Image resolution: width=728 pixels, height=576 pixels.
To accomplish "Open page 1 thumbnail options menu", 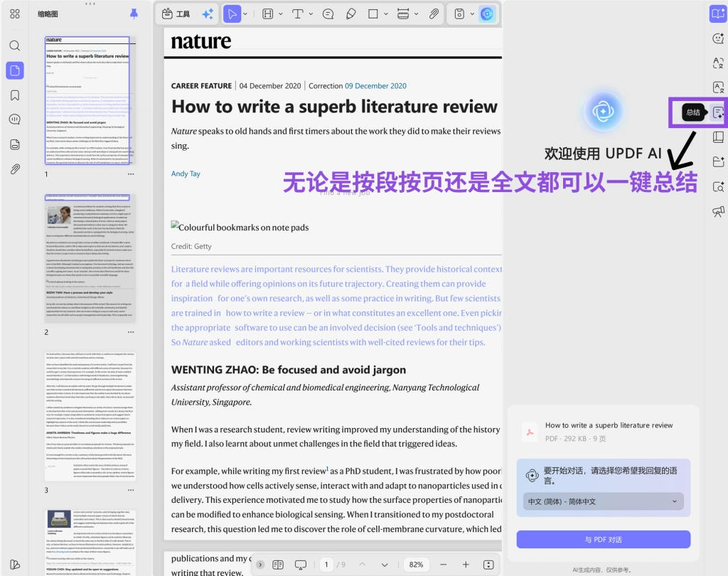I will point(131,174).
